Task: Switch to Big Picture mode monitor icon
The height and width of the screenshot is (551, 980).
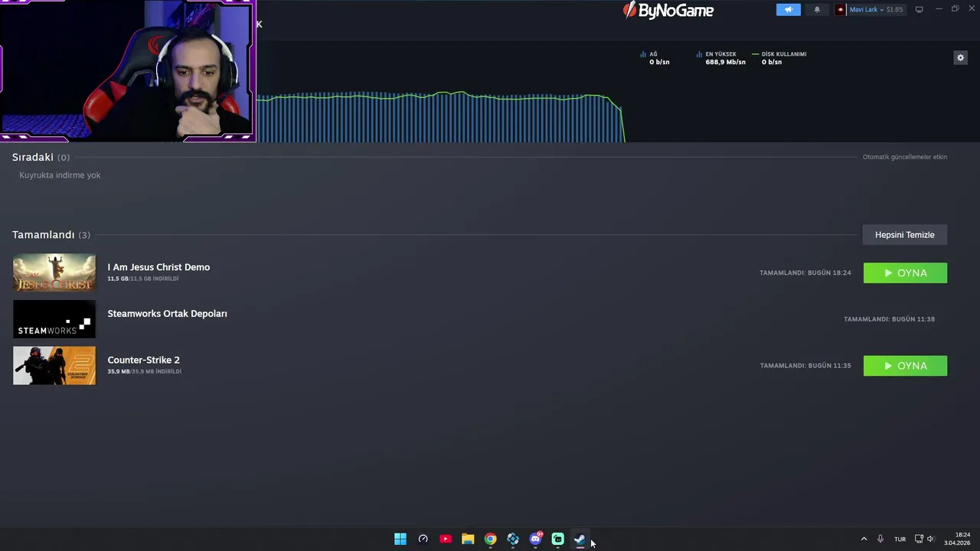Action: [920, 10]
